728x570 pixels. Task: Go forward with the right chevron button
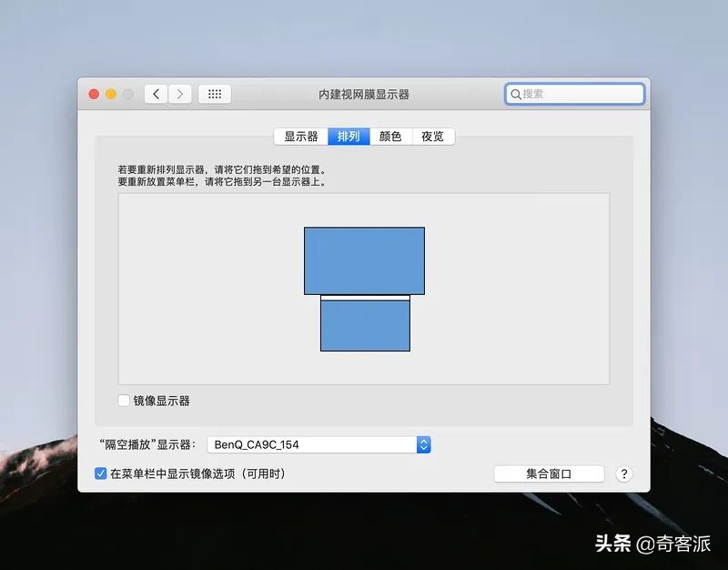coord(179,95)
